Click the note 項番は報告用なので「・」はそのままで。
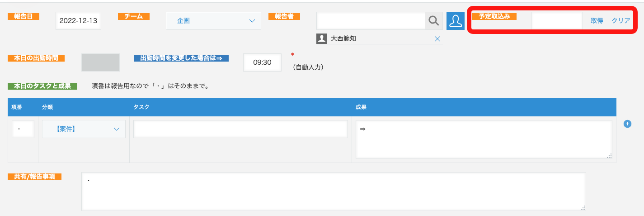 coord(150,86)
